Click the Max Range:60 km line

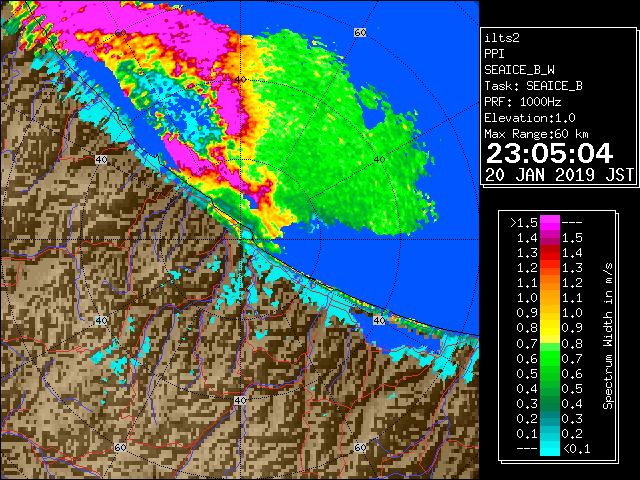pyautogui.click(x=536, y=134)
